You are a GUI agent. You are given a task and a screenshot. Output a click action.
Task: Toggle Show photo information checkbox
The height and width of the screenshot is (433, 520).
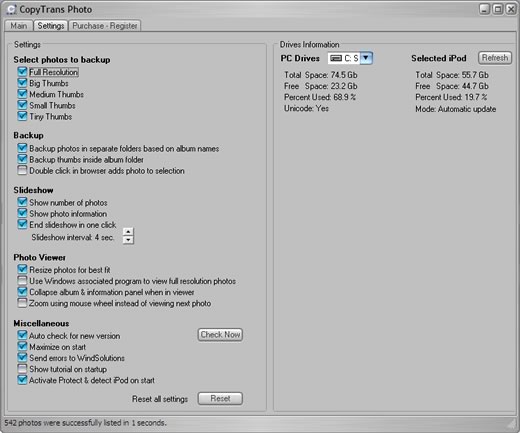(22, 213)
